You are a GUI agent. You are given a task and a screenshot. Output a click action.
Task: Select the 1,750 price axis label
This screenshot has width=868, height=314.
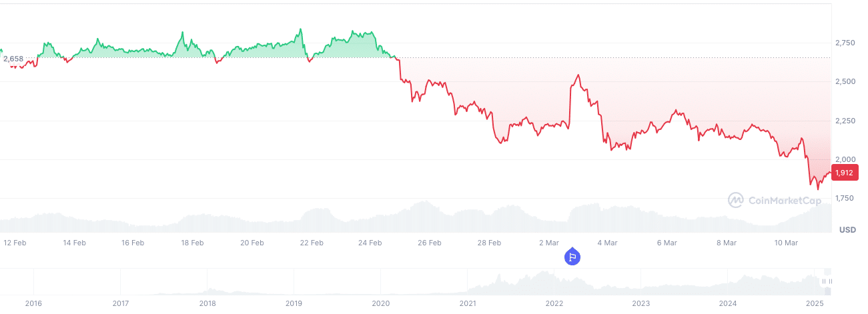[845, 198]
